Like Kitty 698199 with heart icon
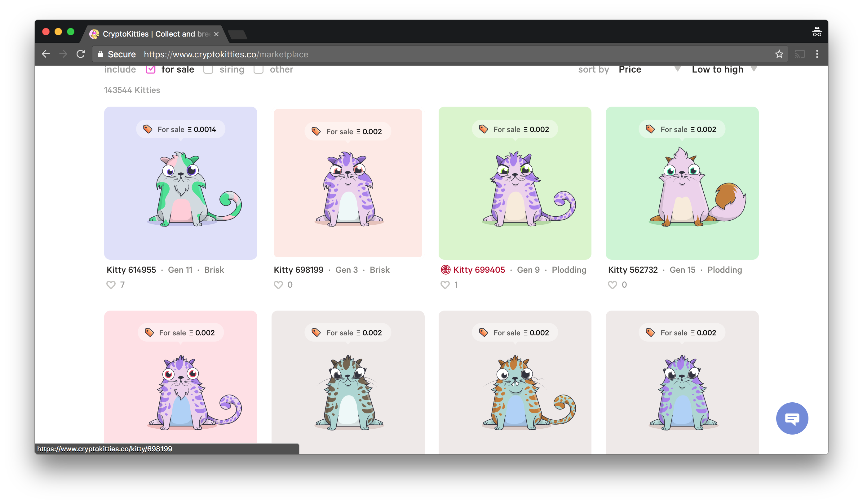 [x=278, y=285]
